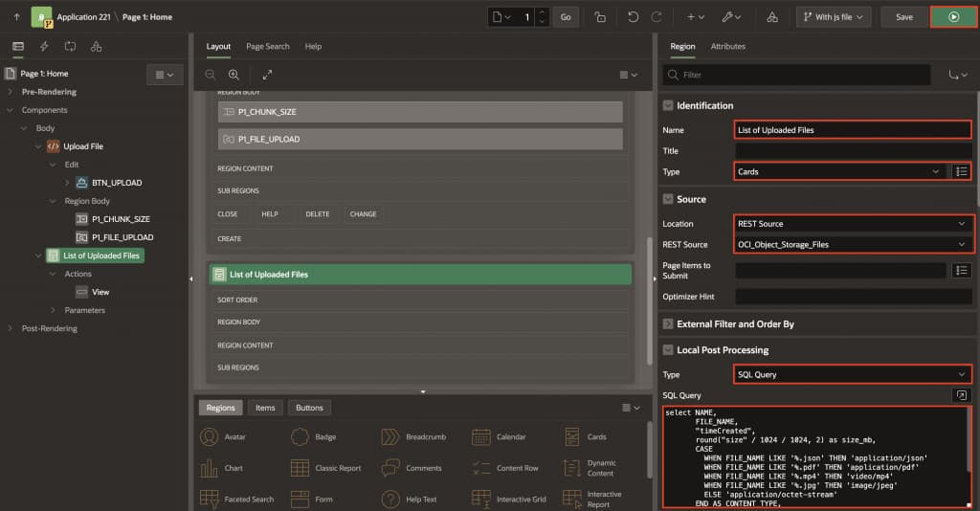Switch to the Attributes tab
The width and height of the screenshot is (980, 511).
point(727,46)
